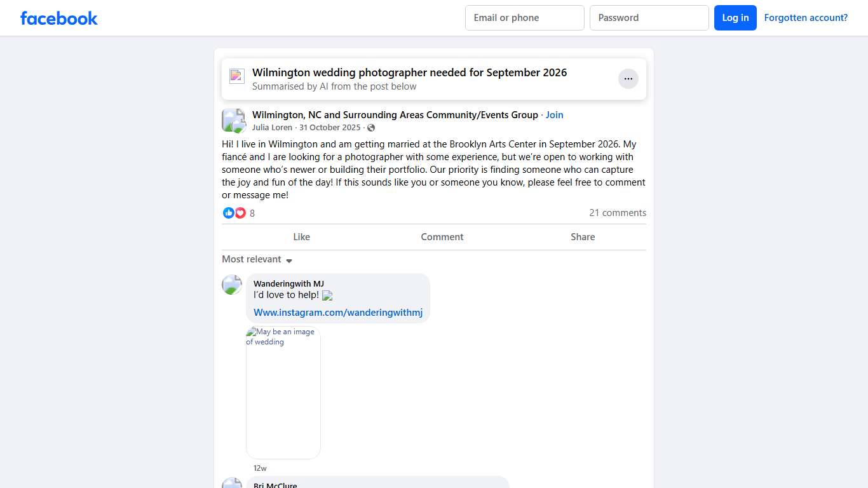868x488 pixels.
Task: Open the 21 comments link
Action: (x=617, y=213)
